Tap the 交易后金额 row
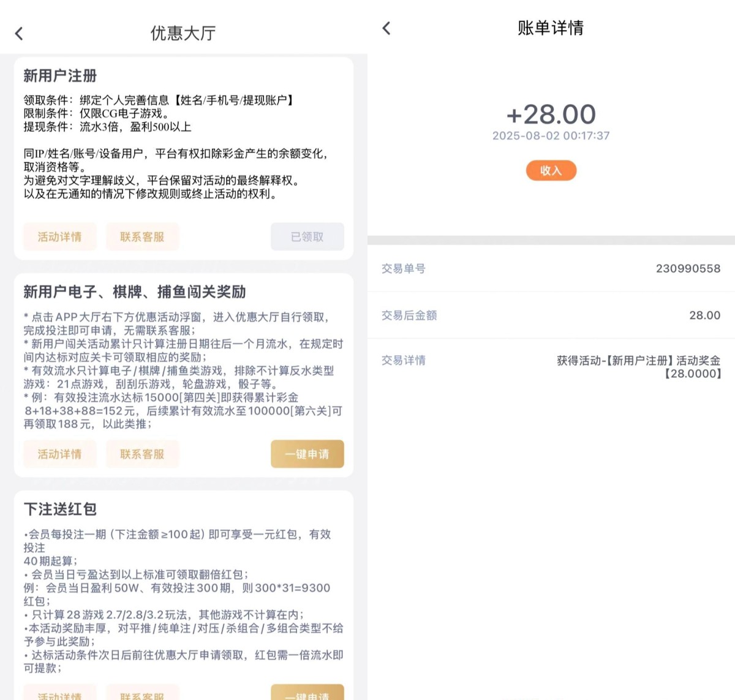This screenshot has width=735, height=700. pos(551,315)
